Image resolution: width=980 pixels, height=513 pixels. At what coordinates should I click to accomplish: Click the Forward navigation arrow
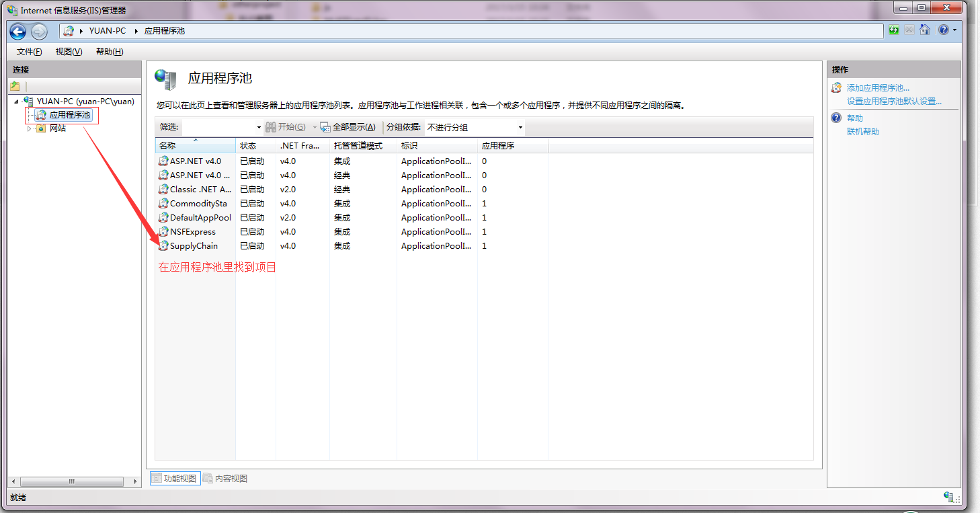pyautogui.click(x=39, y=31)
